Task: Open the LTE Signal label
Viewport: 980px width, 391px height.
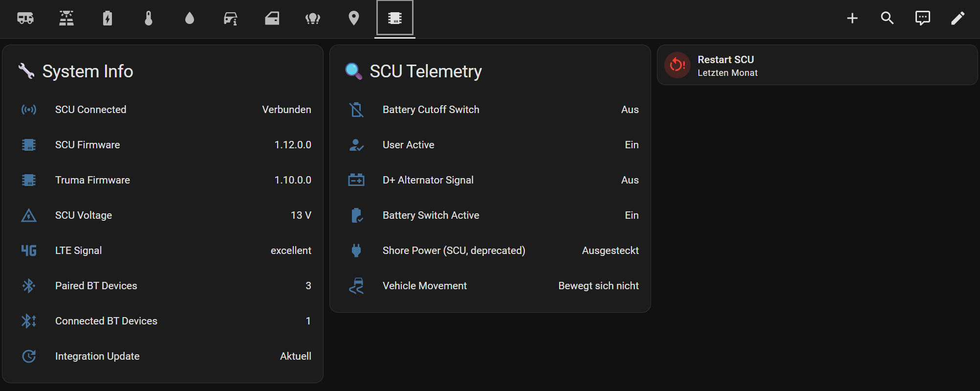Action: 78,251
